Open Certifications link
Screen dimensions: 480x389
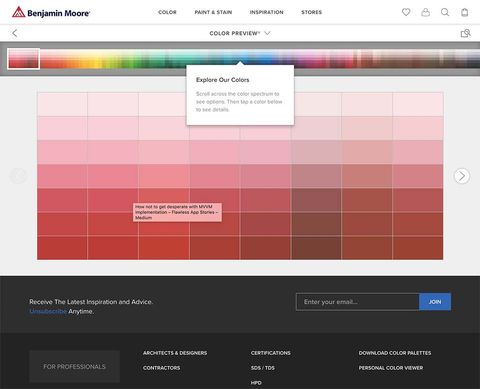[x=271, y=353]
